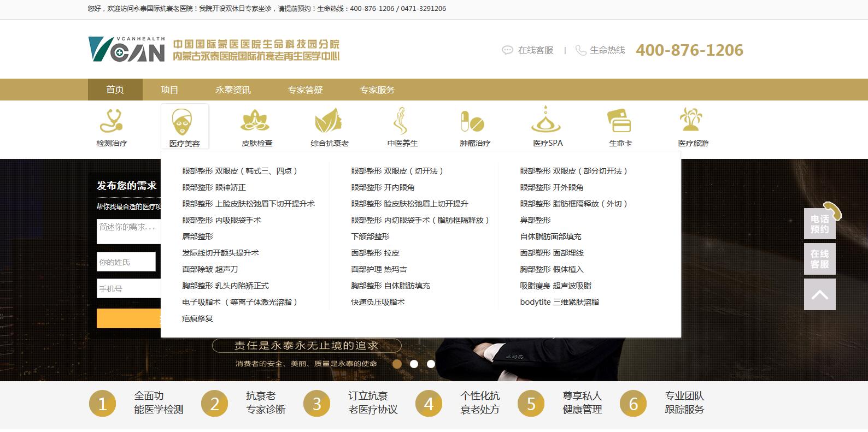Open 眼部整形 开外眼角 link
Viewport: 868px width, 432px height.
click(x=552, y=187)
